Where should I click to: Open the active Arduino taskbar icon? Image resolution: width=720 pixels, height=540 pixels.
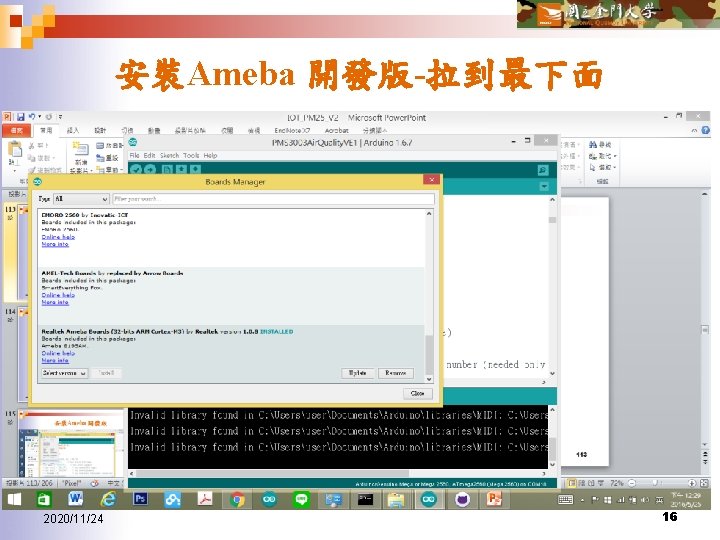[429, 499]
